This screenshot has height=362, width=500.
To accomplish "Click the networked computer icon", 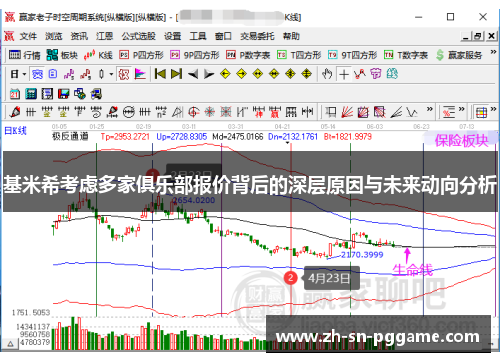I will click(96, 94).
